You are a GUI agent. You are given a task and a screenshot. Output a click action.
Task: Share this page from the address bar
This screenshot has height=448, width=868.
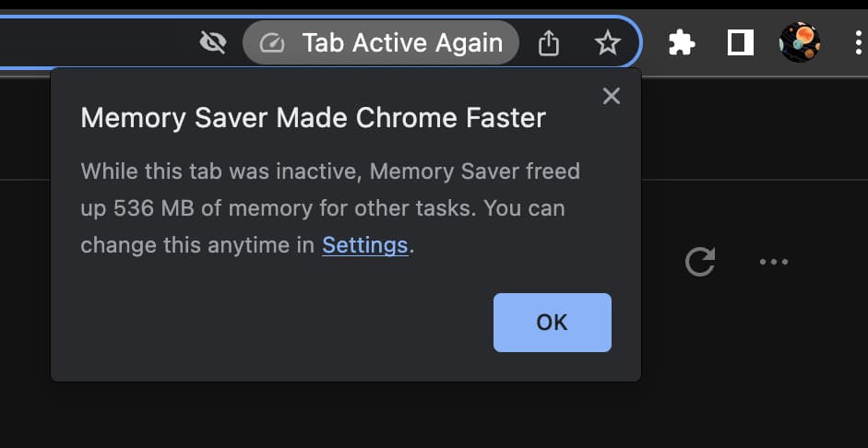pyautogui.click(x=549, y=43)
